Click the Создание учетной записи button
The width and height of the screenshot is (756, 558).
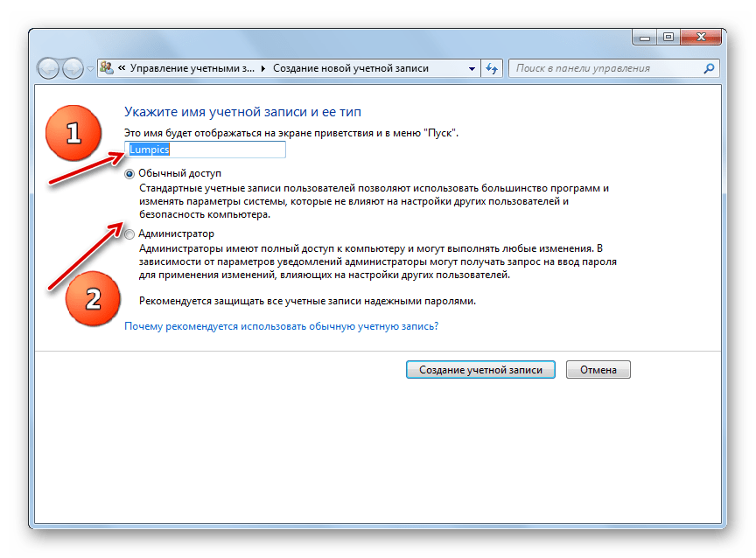click(x=480, y=370)
